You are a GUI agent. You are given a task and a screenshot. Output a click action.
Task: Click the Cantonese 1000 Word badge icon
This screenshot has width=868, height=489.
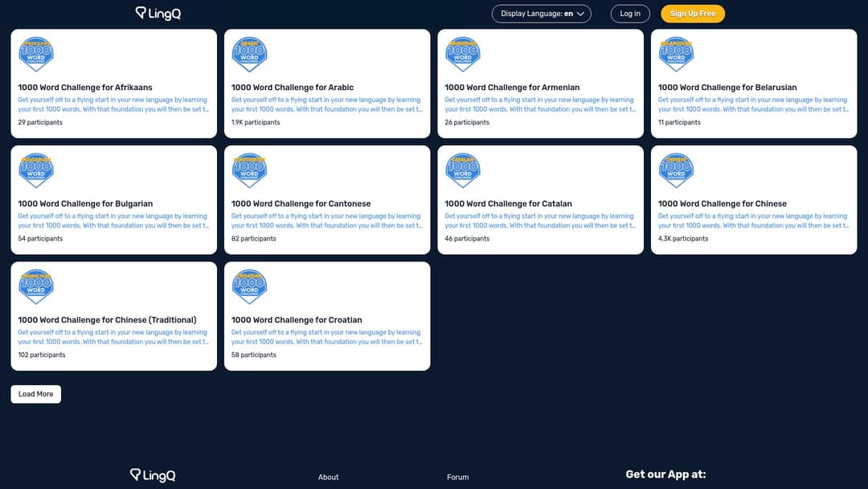(249, 171)
